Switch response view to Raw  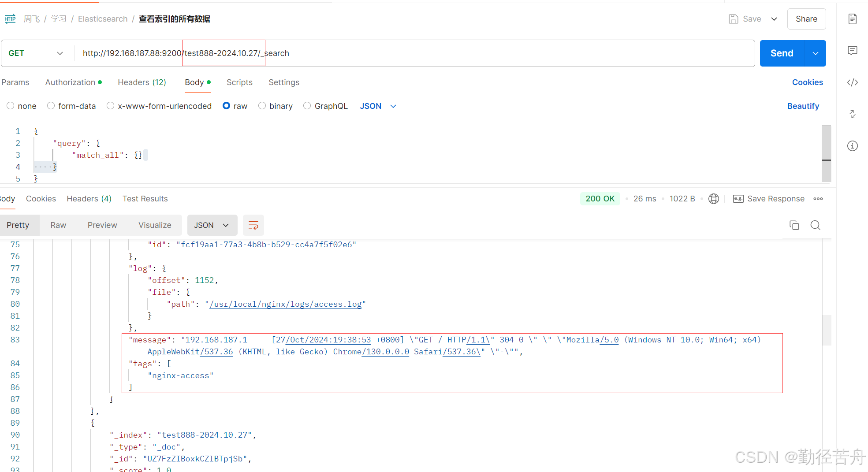(58, 225)
